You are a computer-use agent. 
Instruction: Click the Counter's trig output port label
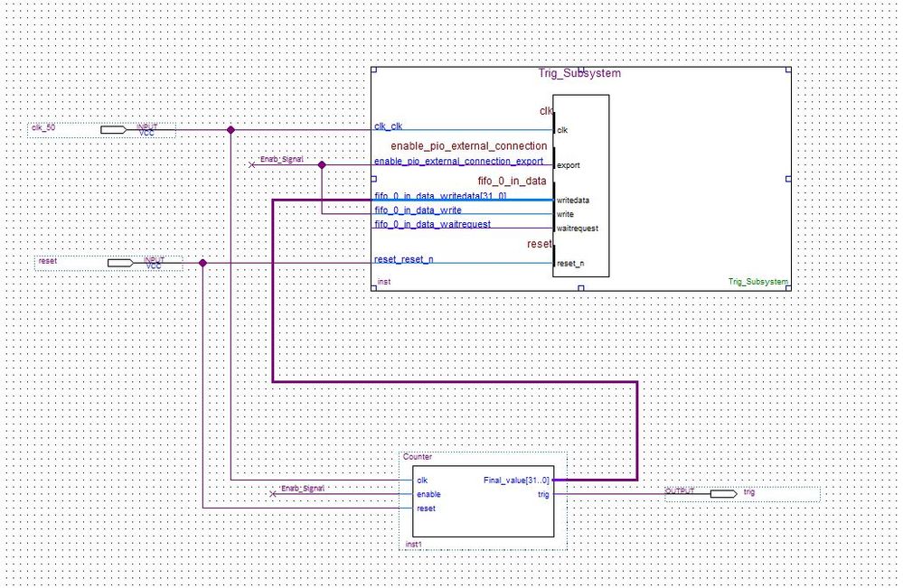[x=542, y=494]
